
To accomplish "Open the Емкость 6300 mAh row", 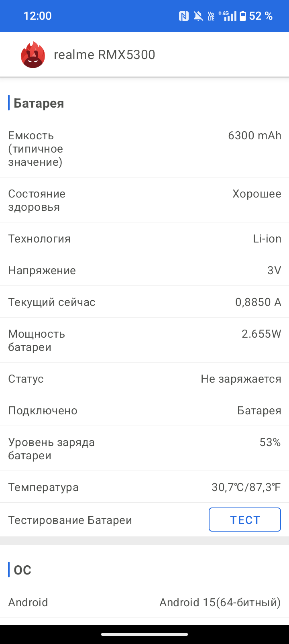I will tap(144, 149).
